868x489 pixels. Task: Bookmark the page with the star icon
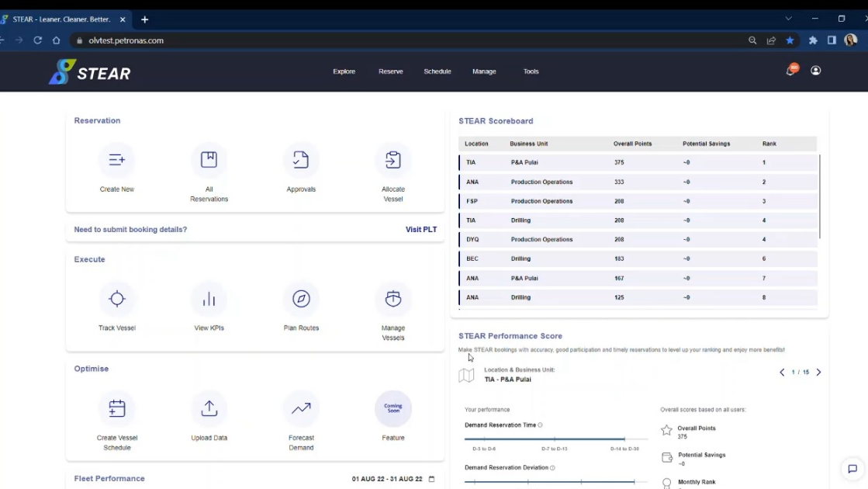click(790, 40)
